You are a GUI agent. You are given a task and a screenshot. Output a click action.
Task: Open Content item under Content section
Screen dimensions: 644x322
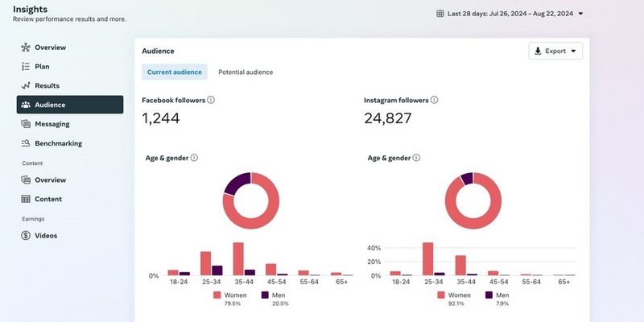pyautogui.click(x=48, y=199)
